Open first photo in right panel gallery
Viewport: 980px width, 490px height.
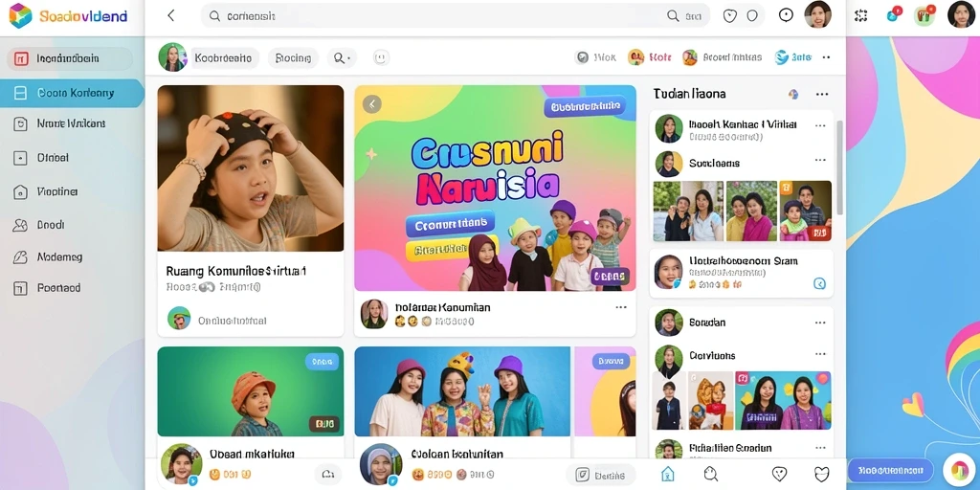coord(688,212)
